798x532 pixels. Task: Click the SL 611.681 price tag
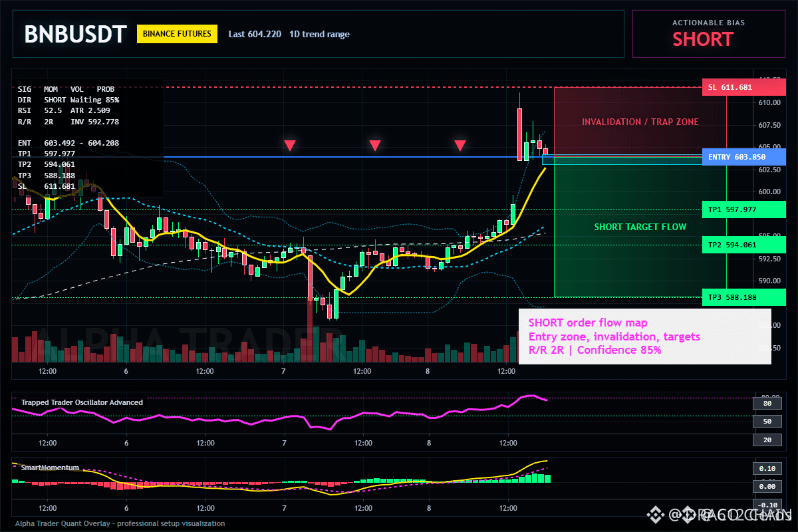tap(743, 87)
